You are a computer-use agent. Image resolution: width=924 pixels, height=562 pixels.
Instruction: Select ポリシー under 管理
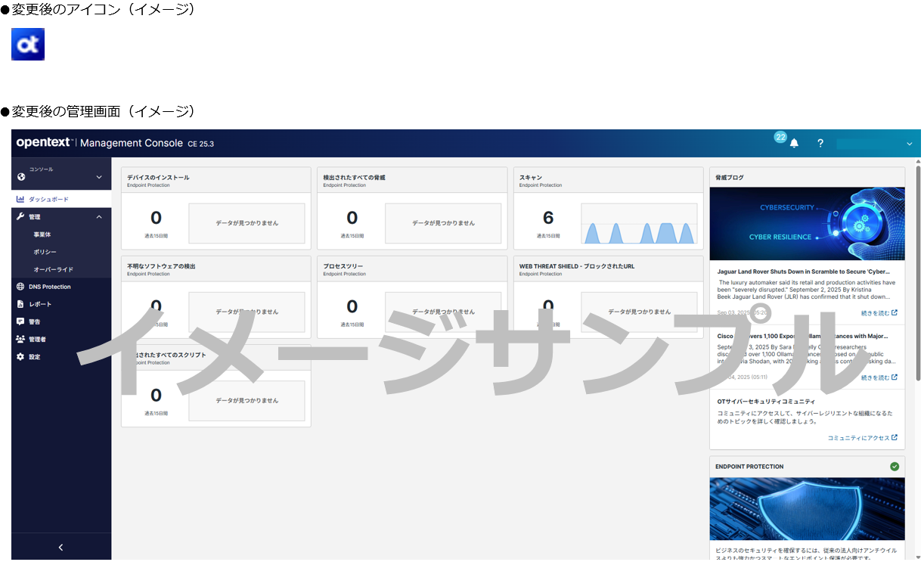[x=45, y=252]
